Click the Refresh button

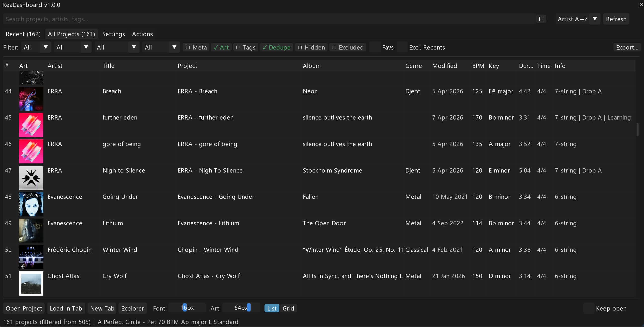coord(616,19)
